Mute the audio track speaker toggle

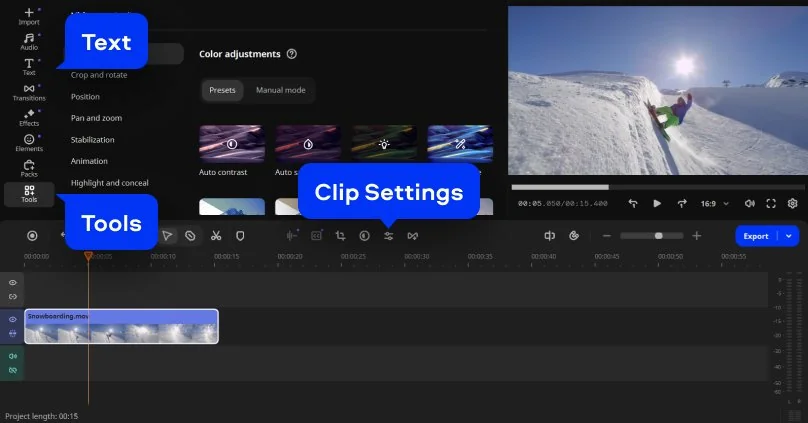[13, 356]
